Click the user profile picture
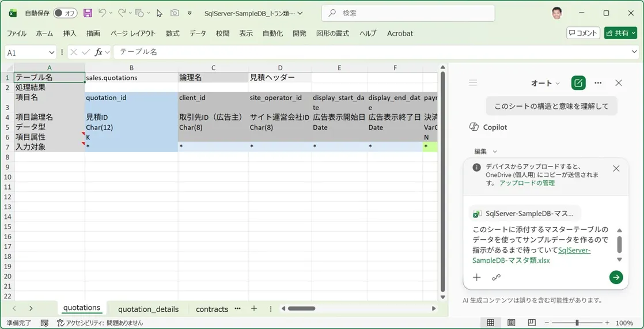 (557, 13)
